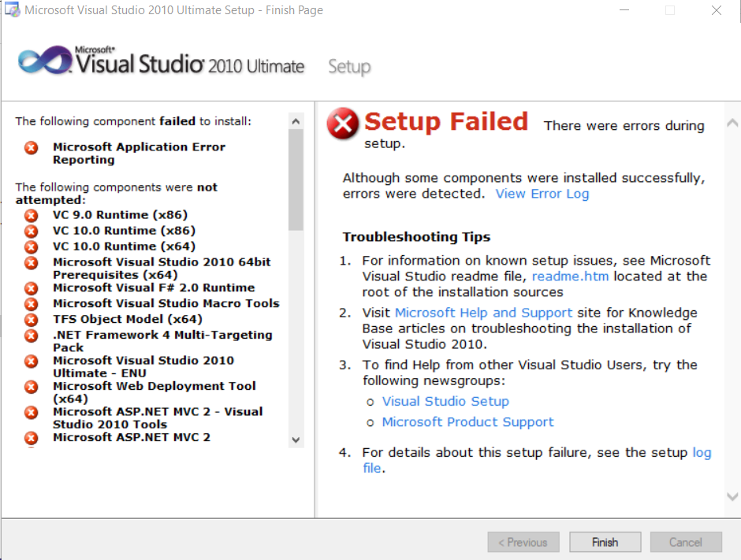
Task: Click error icon next to .NET Framework 4 Multi-Targeting Pack
Action: click(31, 336)
